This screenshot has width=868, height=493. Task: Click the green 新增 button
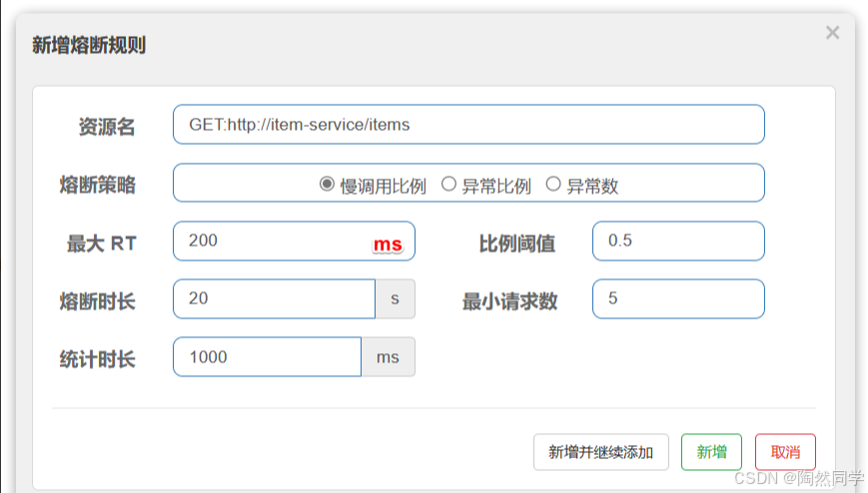point(711,452)
